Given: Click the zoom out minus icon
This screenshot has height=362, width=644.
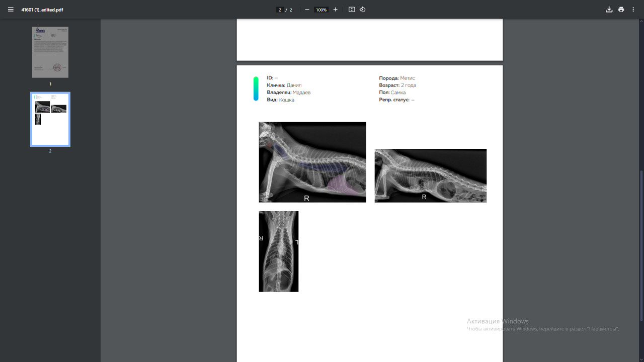Looking at the screenshot, I should (307, 10).
